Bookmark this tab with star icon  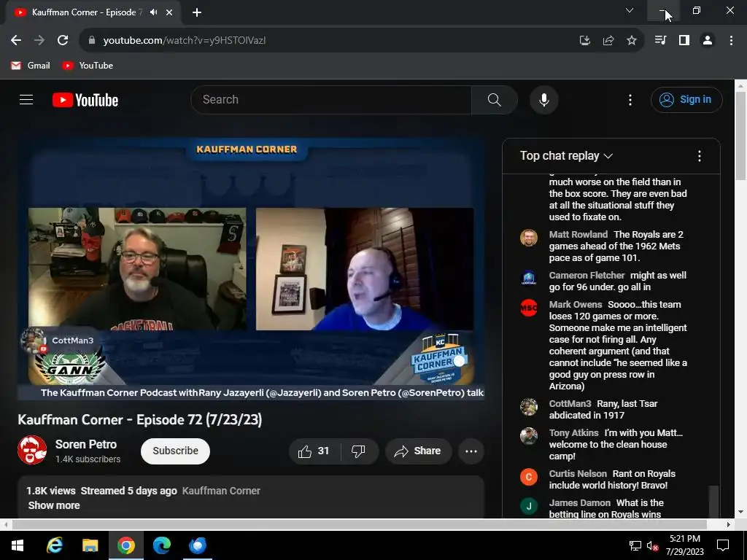click(x=632, y=41)
